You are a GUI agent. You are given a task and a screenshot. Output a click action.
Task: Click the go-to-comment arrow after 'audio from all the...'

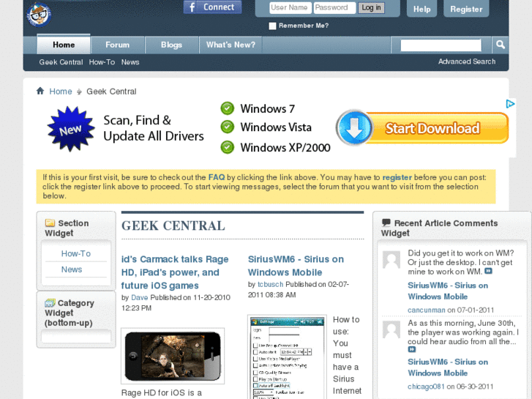tap(411, 349)
